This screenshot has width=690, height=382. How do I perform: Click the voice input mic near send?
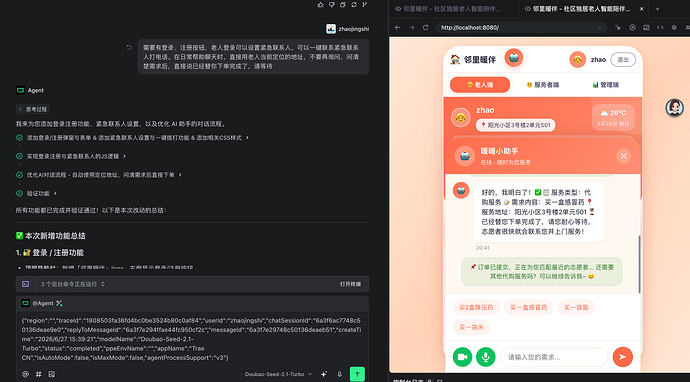pos(339,374)
